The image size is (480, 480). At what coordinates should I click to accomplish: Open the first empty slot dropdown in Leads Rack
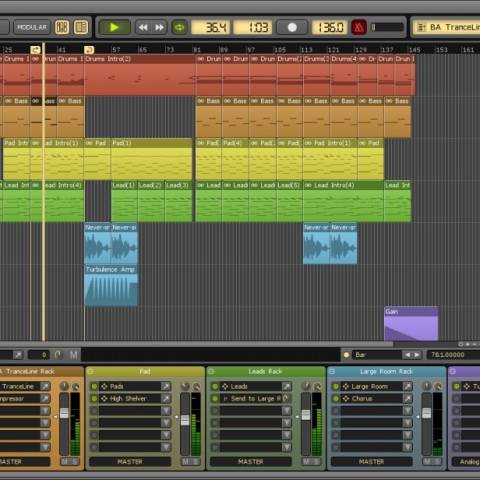pyautogui.click(x=286, y=411)
